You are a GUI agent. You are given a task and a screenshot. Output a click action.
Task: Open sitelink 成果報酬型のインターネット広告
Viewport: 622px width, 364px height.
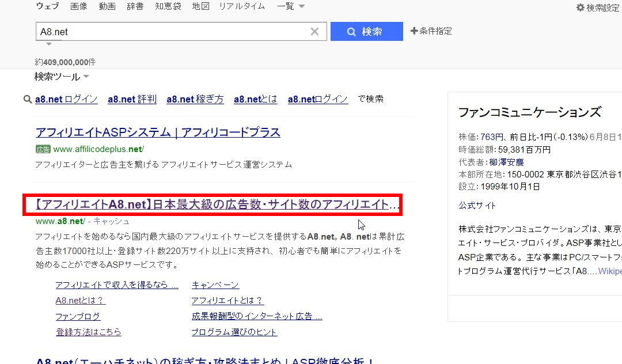[257, 316]
